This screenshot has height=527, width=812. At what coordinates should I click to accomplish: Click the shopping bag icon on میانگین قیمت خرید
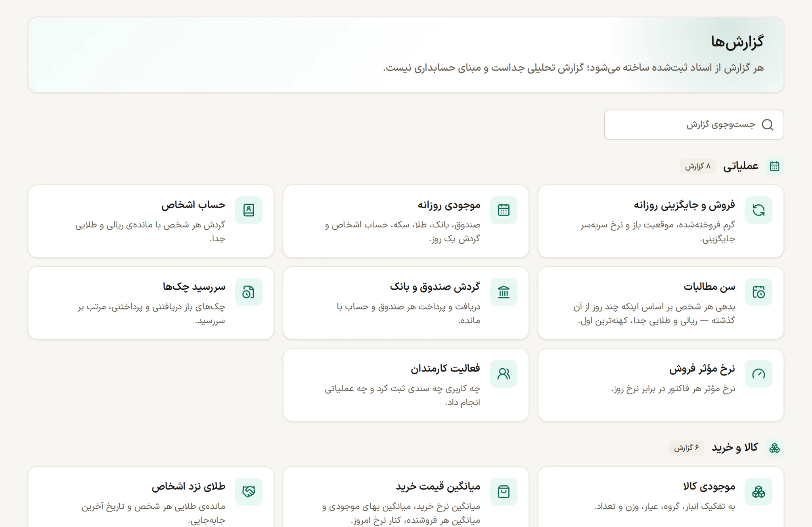[x=504, y=492]
